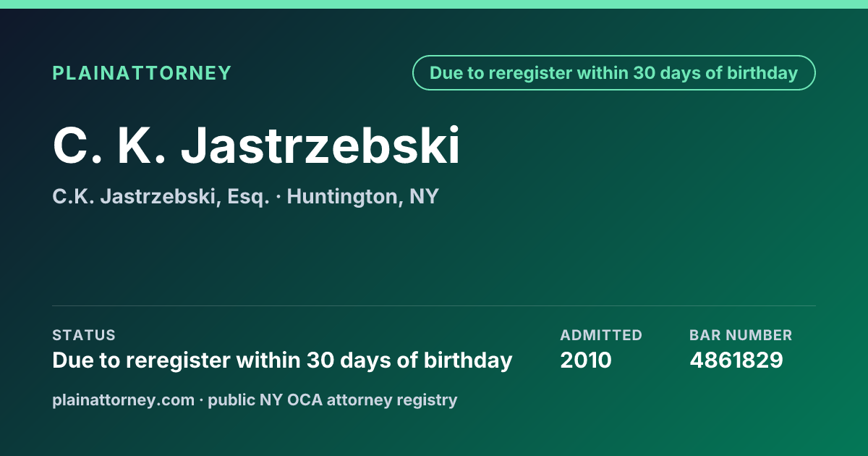Screen dimensions: 868x456
Task: Select the bold reregister status value below STATUS
Action: tap(283, 360)
